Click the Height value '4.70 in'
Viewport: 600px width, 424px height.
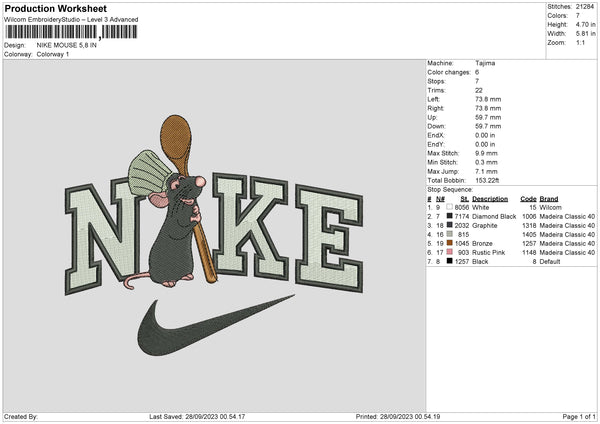(585, 24)
